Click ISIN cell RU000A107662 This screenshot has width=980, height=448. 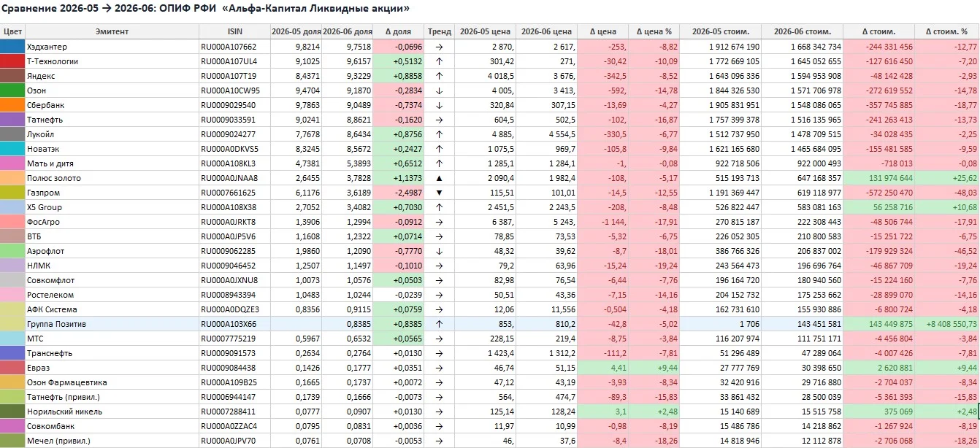(234, 47)
